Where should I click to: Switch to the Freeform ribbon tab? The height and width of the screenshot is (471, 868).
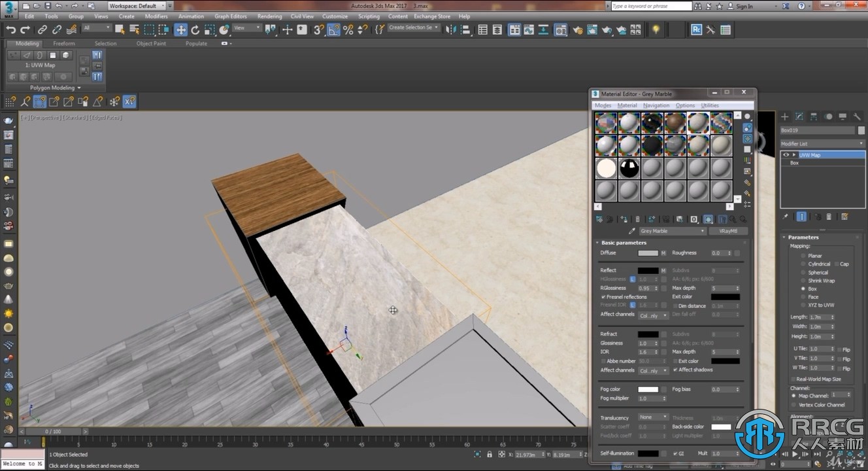(64, 44)
